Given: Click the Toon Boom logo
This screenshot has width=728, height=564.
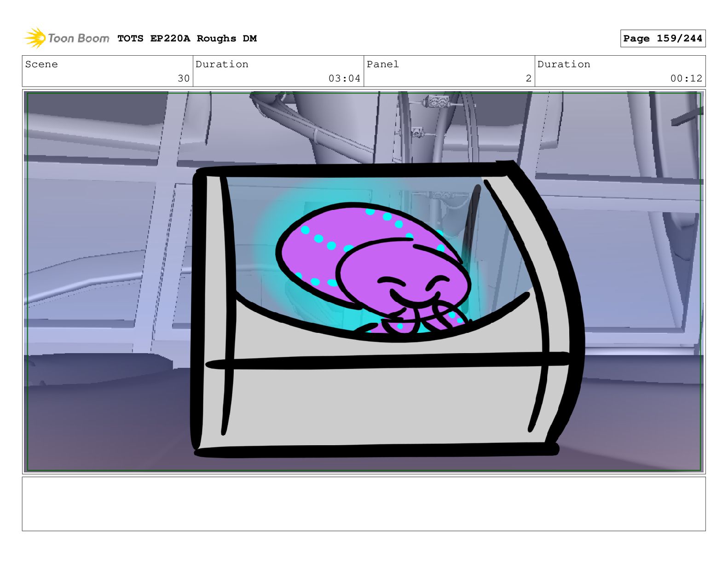Looking at the screenshot, I should coord(67,38).
